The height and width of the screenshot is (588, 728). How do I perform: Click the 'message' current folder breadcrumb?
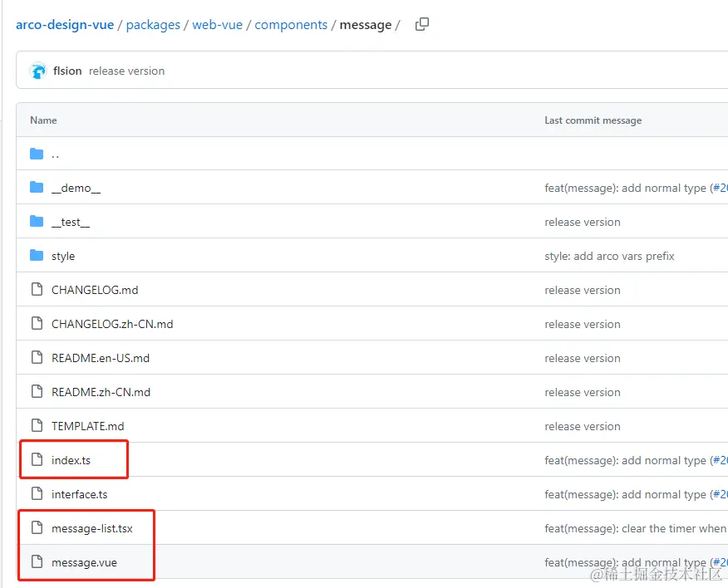point(366,25)
